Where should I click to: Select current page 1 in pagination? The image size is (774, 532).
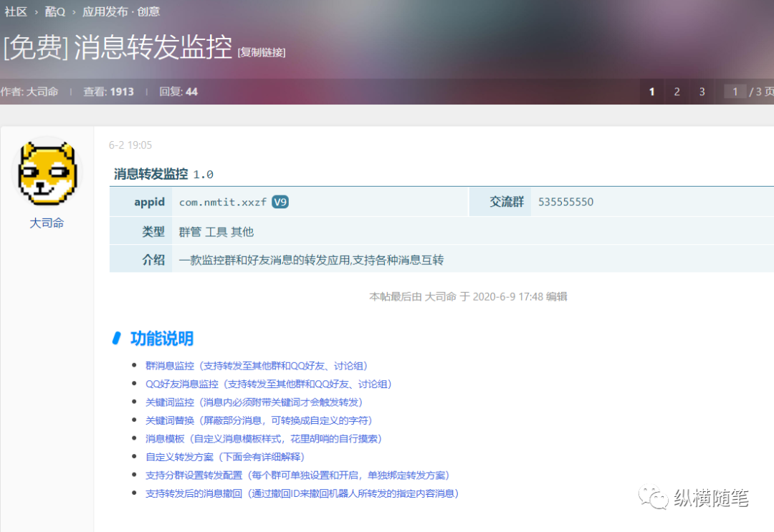coord(651,92)
